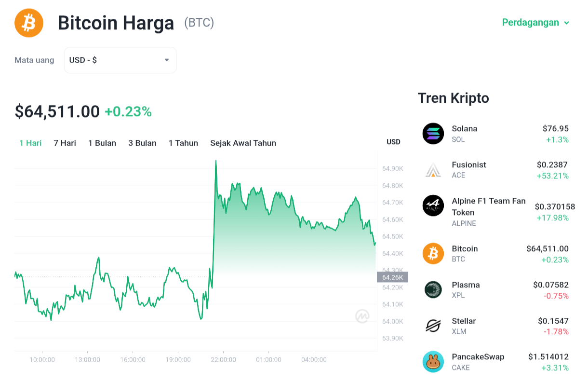This screenshot has height=383, width=588.
Task: Open the USD - $ currency dropdown
Action: pos(120,60)
